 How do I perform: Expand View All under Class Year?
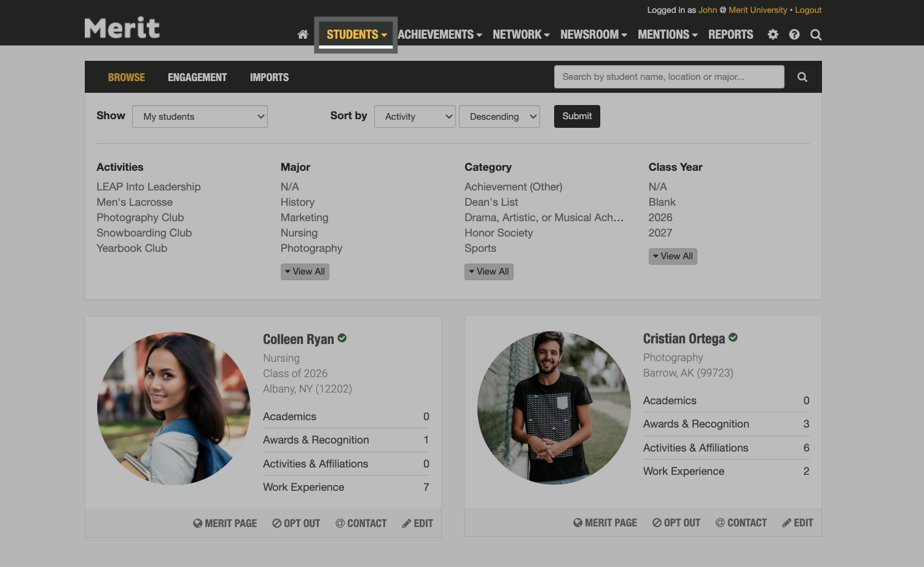tap(673, 256)
